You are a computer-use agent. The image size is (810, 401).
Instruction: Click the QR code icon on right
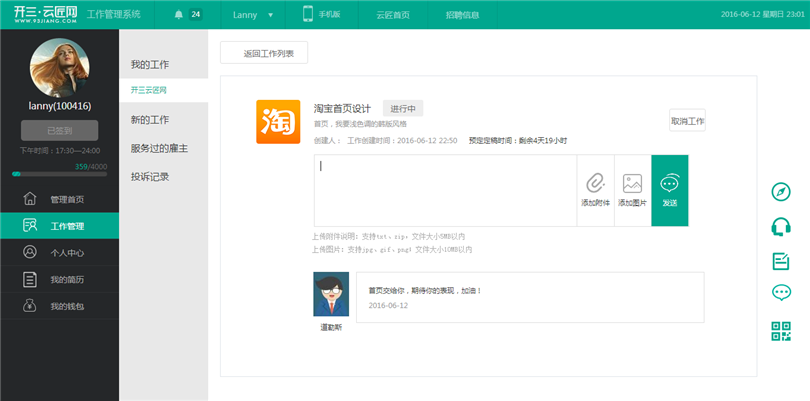click(781, 331)
